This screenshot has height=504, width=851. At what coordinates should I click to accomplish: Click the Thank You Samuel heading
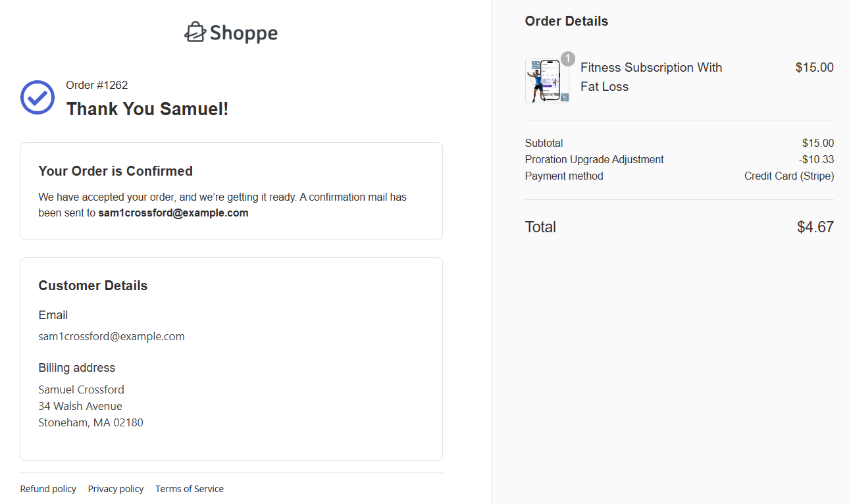147,109
